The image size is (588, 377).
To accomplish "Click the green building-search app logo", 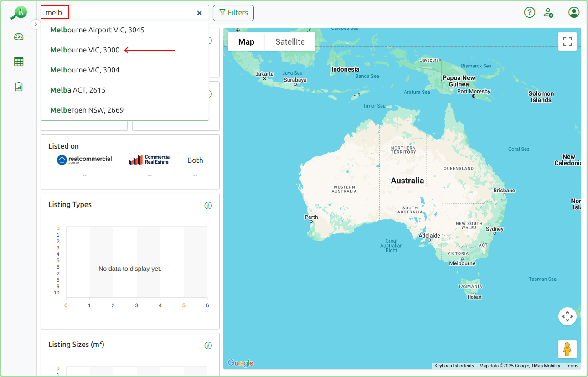I will pos(18,12).
